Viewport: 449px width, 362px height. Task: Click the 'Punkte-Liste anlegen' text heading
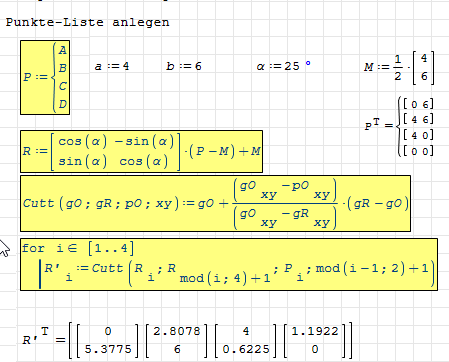88,23
